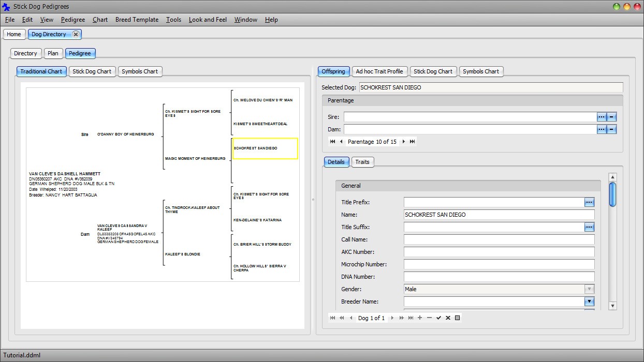Jump to last parentage record
Viewport: 644px width, 362px height.
[x=412, y=142]
